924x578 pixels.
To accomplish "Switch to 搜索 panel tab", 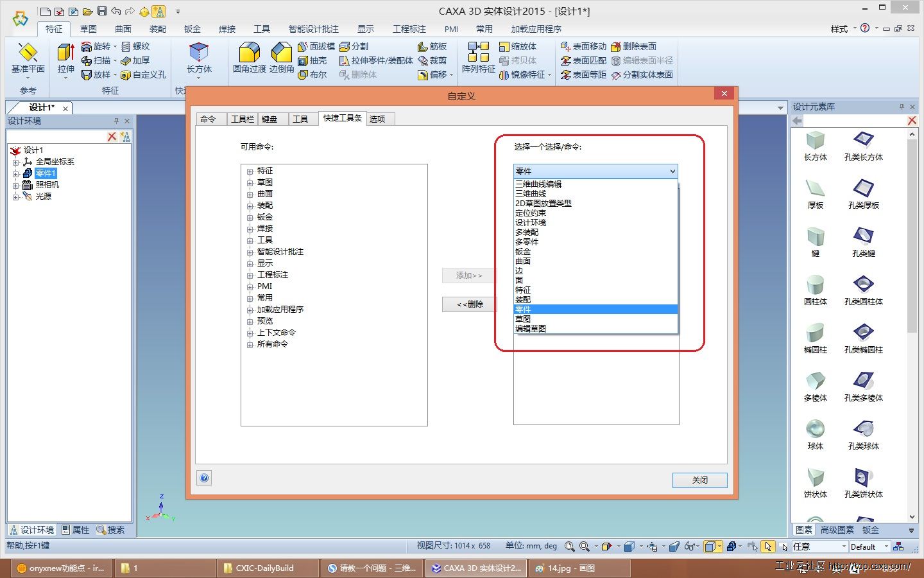I will pos(111,530).
